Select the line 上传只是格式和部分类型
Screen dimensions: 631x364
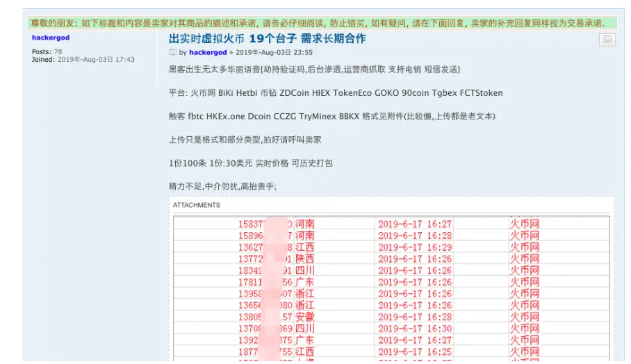(245, 140)
